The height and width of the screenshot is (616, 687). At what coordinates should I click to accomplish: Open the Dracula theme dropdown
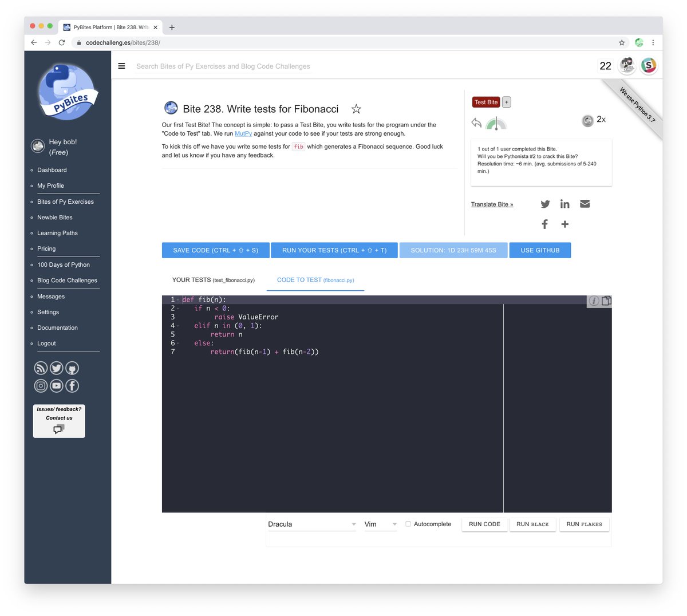[312, 524]
